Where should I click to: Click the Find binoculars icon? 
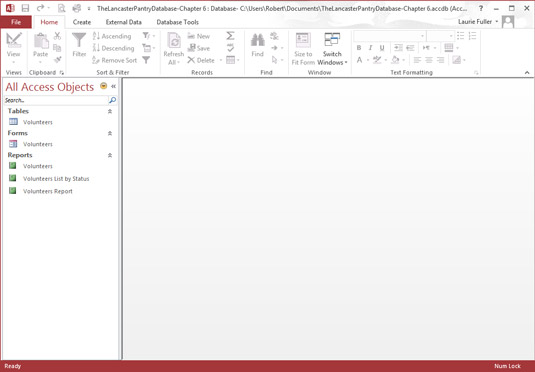258,40
